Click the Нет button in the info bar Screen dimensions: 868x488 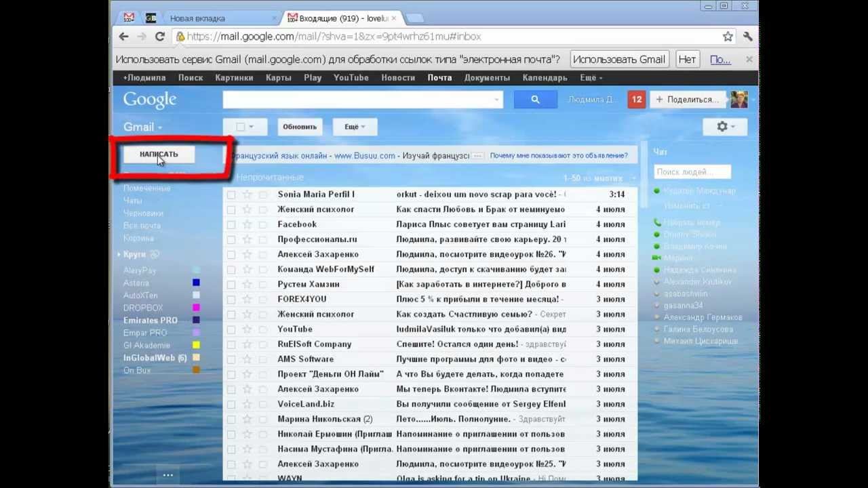click(687, 59)
